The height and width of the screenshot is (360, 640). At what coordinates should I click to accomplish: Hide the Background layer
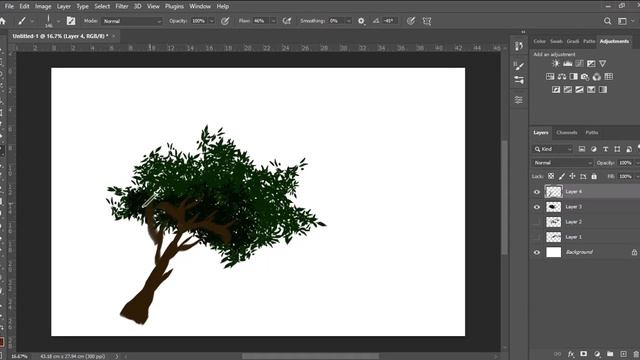tap(537, 252)
